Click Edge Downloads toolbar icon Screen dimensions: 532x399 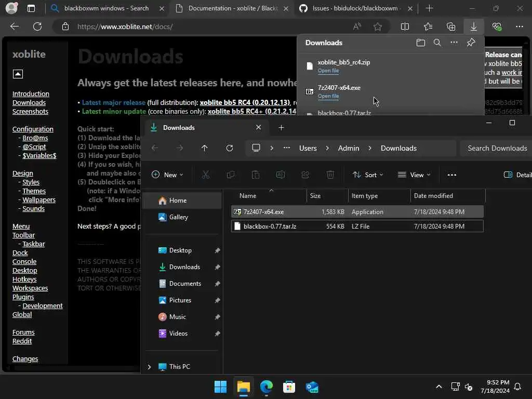click(x=474, y=26)
